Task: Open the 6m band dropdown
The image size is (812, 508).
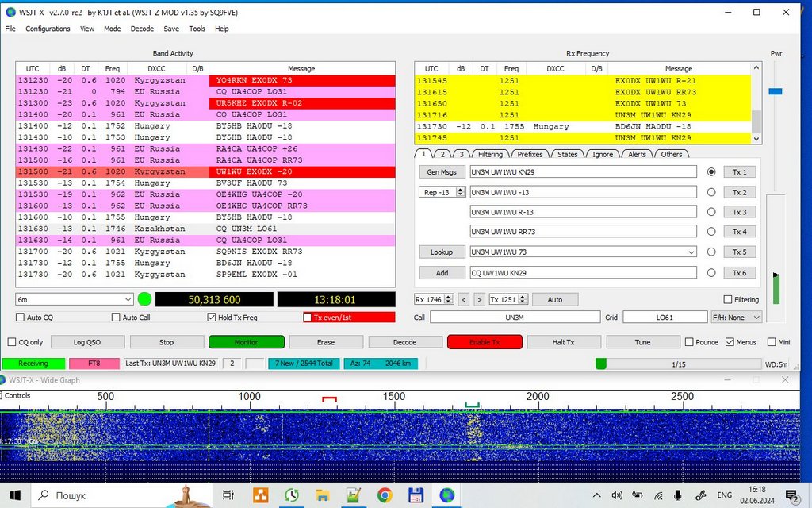Action: click(74, 299)
